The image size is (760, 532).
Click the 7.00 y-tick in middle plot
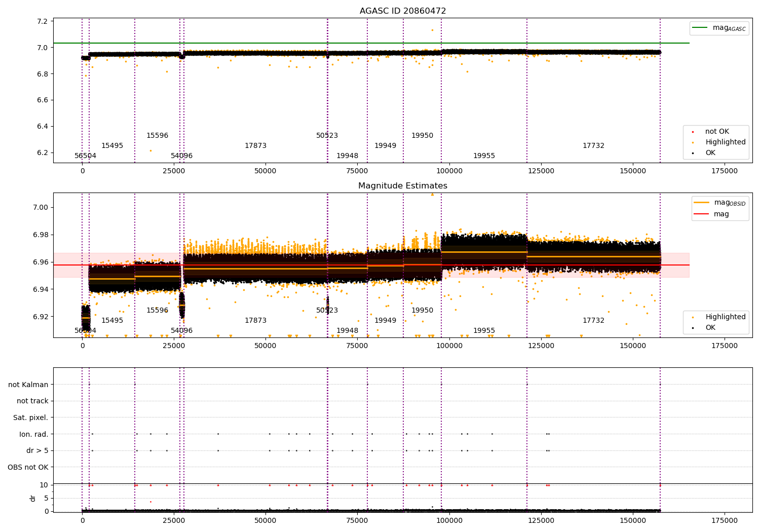tap(42, 207)
